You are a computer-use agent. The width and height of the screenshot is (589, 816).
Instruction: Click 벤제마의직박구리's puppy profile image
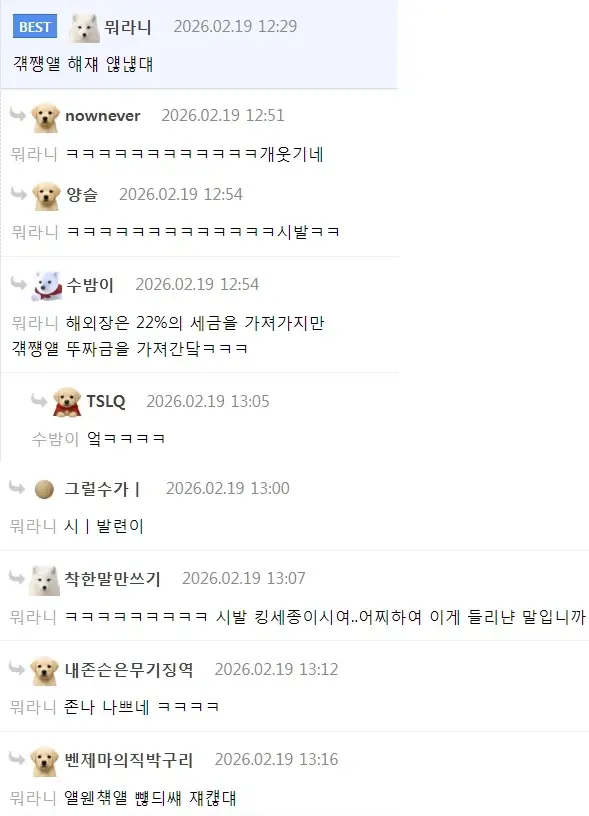click(x=44, y=761)
